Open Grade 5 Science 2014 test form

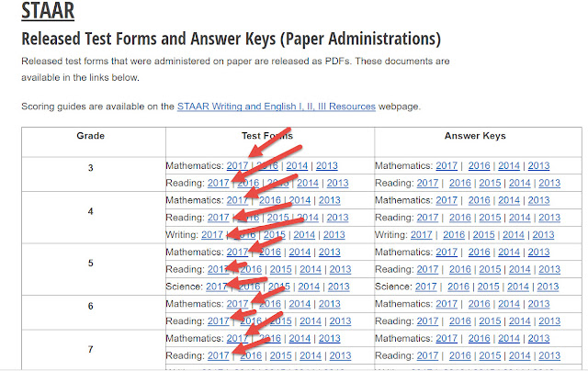coord(309,287)
